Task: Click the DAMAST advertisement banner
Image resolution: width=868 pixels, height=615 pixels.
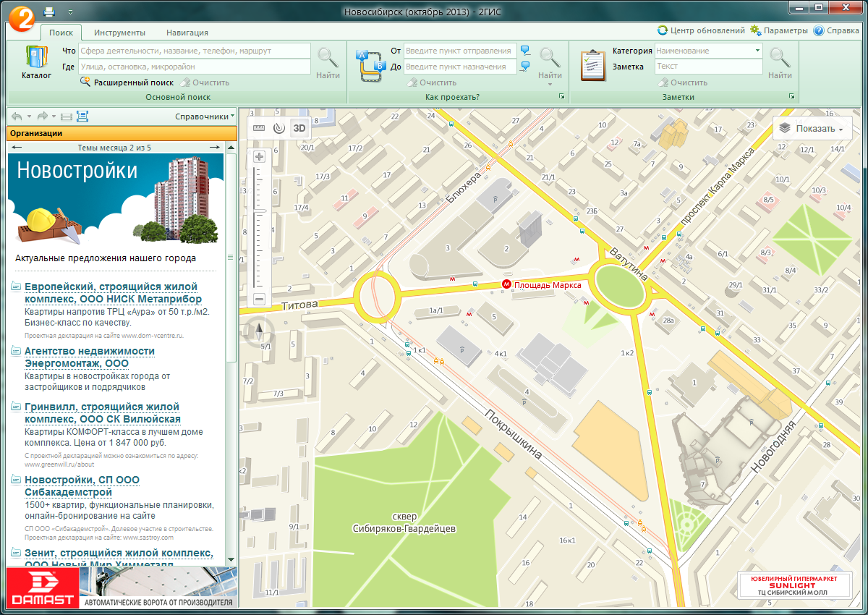Action: (x=122, y=588)
